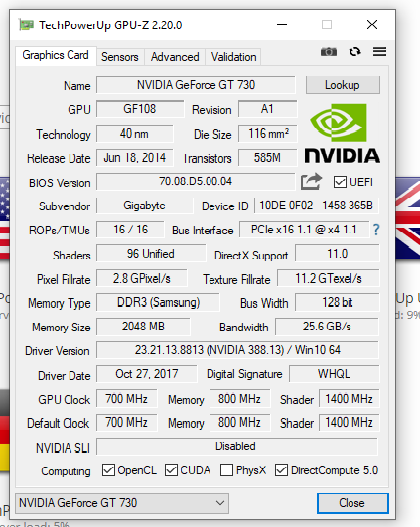Click the NVIDIA logo image

[342, 133]
